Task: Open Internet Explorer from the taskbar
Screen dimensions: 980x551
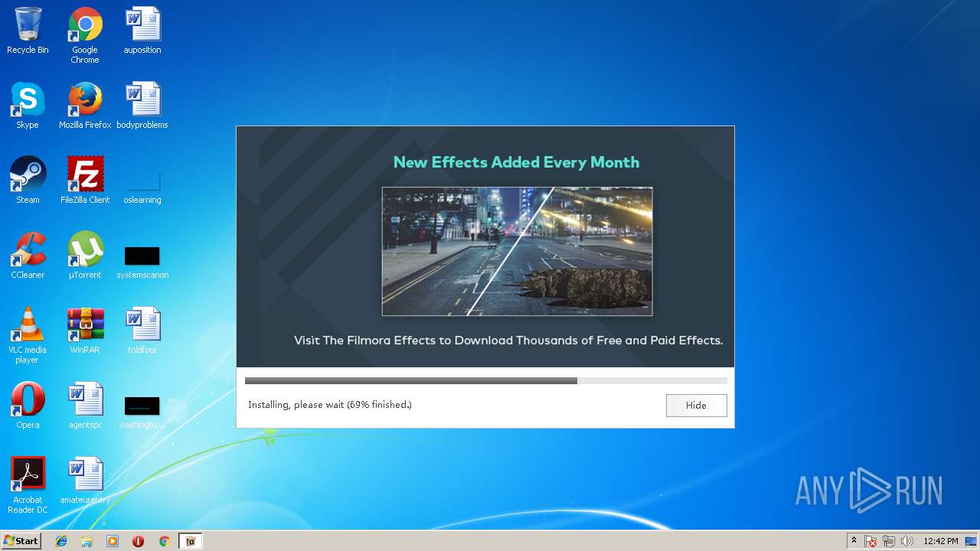Action: (x=61, y=541)
